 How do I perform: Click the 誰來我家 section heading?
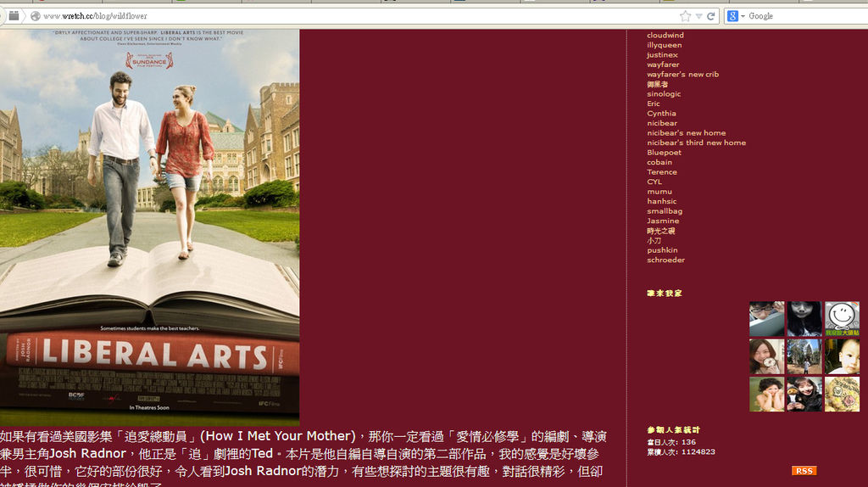pos(665,293)
